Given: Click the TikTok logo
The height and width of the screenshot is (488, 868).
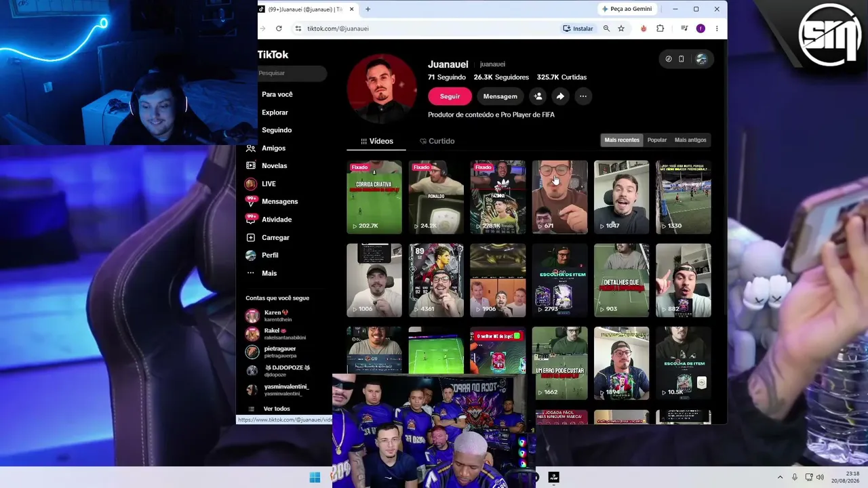Looking at the screenshot, I should pyautogui.click(x=273, y=54).
